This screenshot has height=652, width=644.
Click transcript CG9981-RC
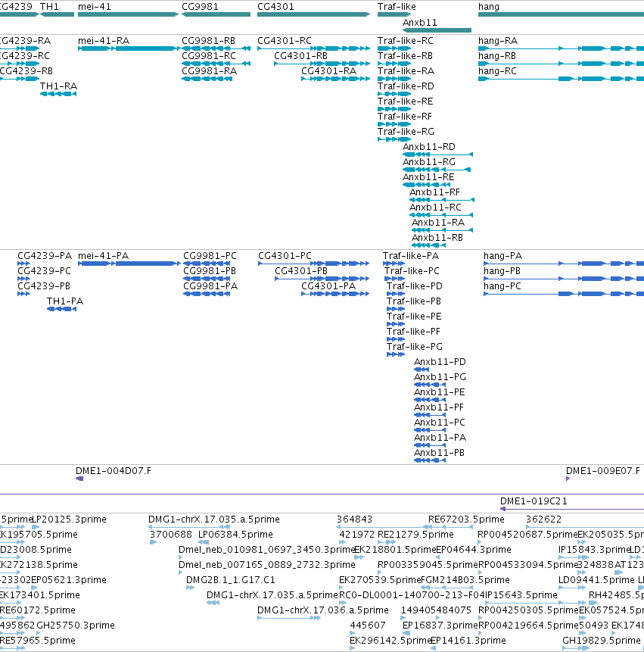[x=209, y=56]
